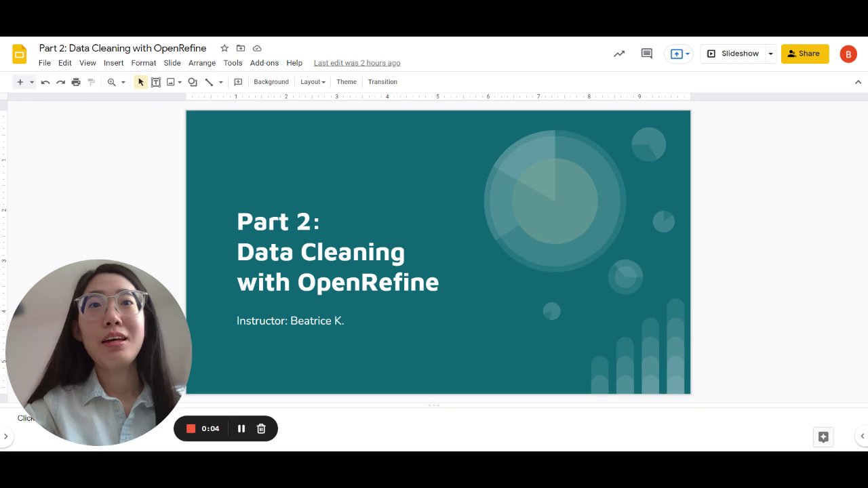Screen dimensions: 868x488
Task: Click the Explore button icon
Action: 823,437
